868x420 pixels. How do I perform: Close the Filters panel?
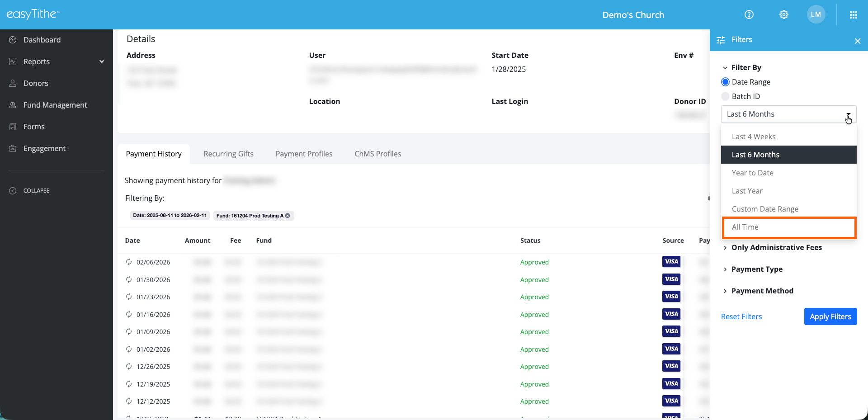(x=857, y=41)
